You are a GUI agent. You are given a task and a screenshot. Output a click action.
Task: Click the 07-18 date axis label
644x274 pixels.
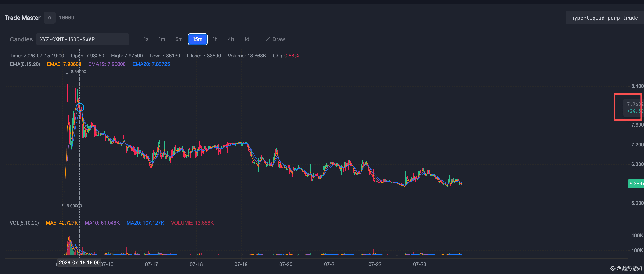coord(196,264)
